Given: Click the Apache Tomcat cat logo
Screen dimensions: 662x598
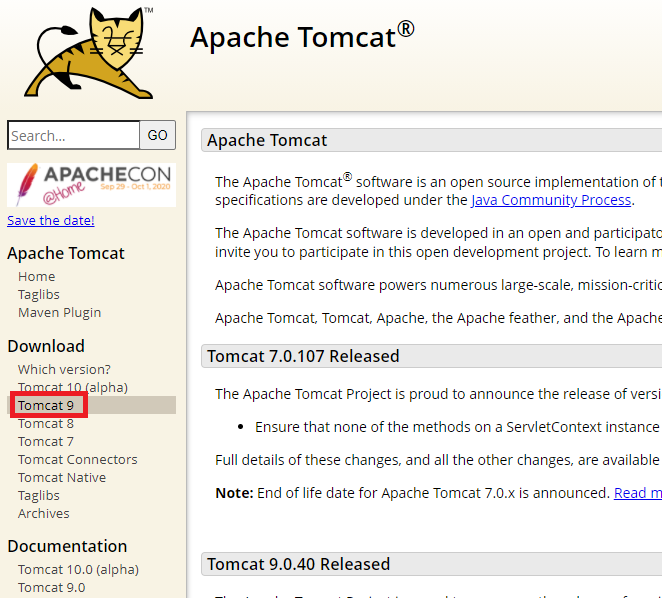Looking at the screenshot, I should pyautogui.click(x=89, y=53).
